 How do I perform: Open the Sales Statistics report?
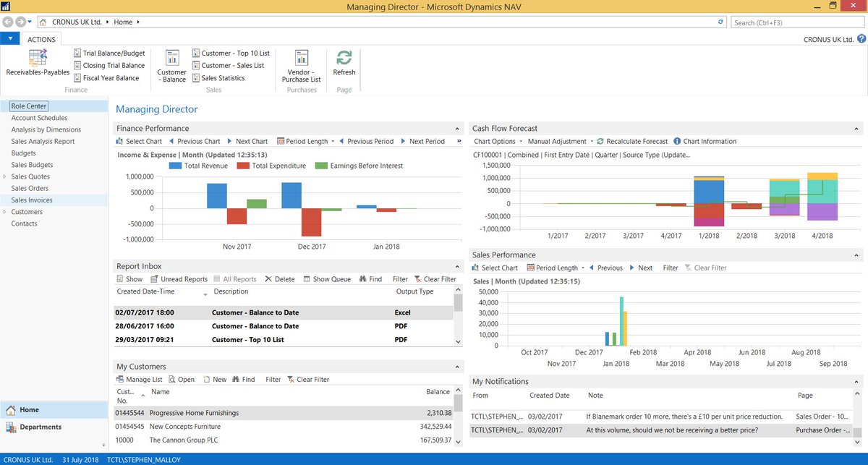218,78
